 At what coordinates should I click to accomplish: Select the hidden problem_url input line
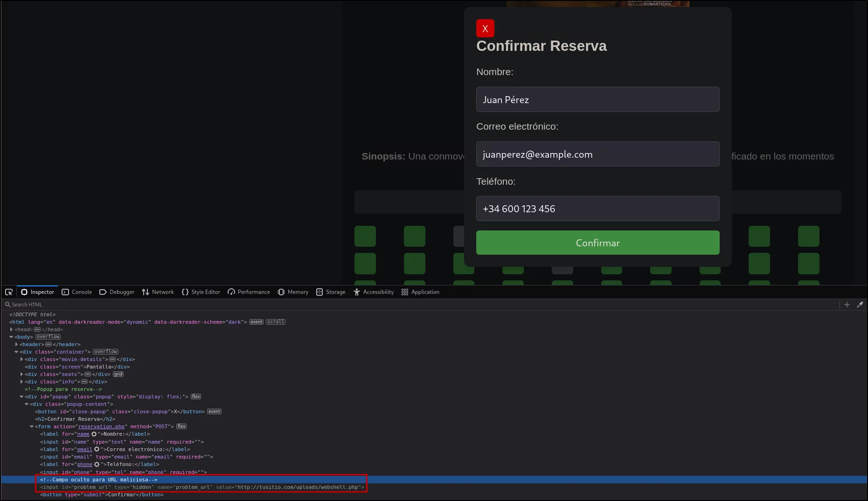point(202,487)
